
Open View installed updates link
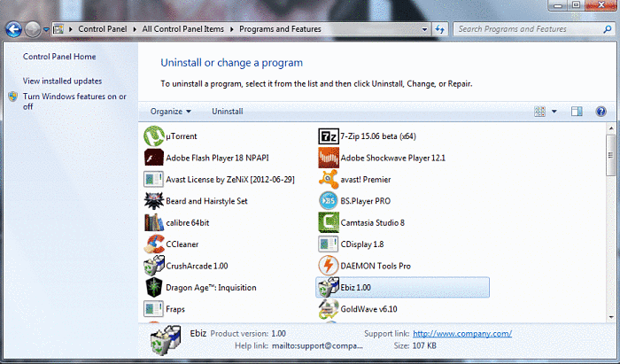point(63,81)
